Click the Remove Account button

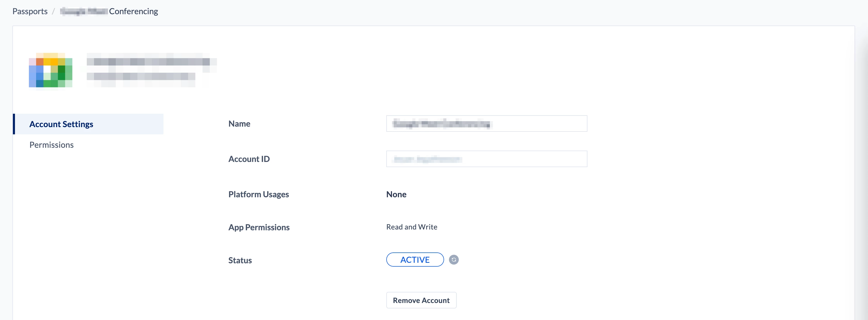421,300
